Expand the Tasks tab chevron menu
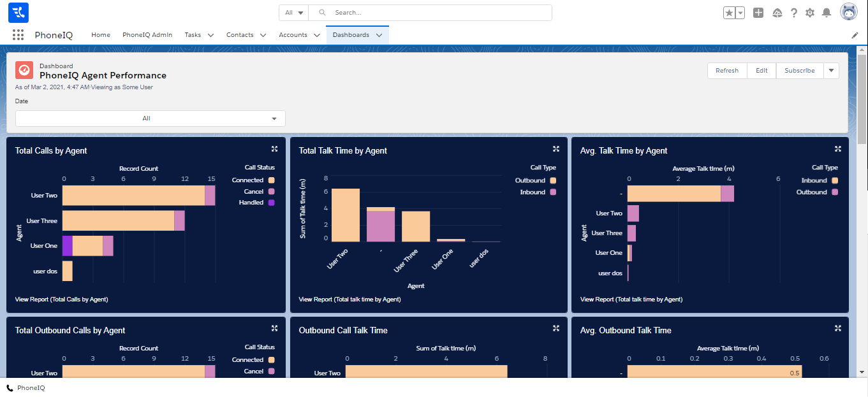This screenshot has height=397, width=868. (210, 35)
